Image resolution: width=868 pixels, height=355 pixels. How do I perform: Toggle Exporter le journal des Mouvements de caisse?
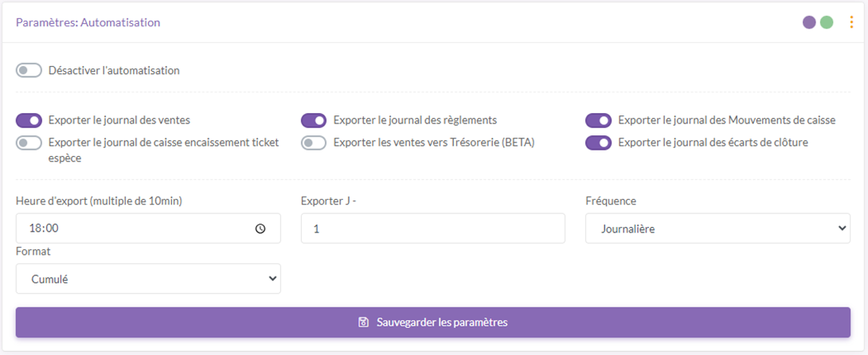(598, 120)
